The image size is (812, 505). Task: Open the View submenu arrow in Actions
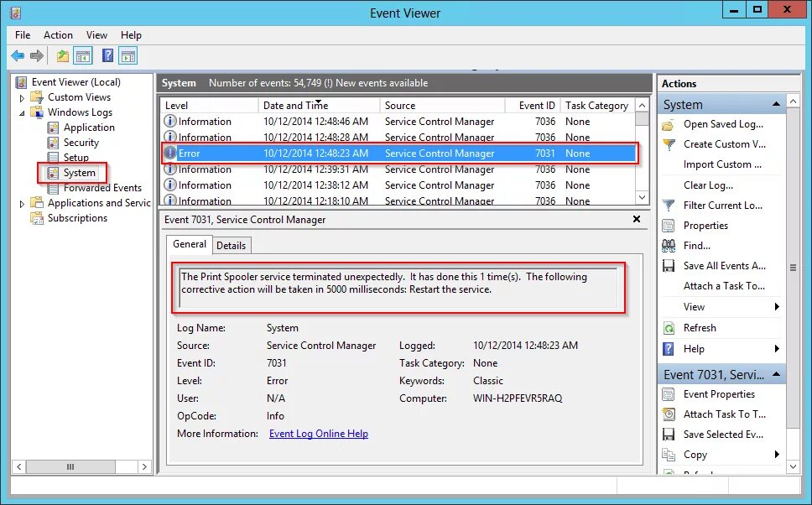777,307
